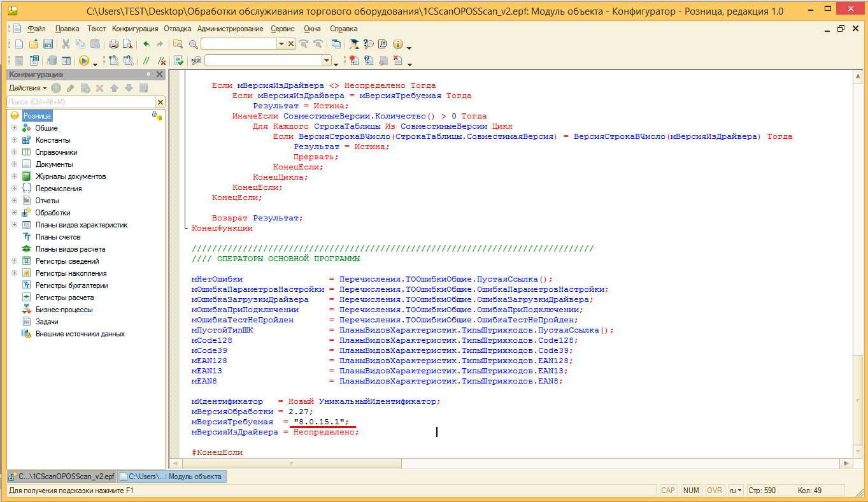Click the add comment slashes icon
Image resolution: width=868 pixels, height=502 pixels.
pos(146,61)
